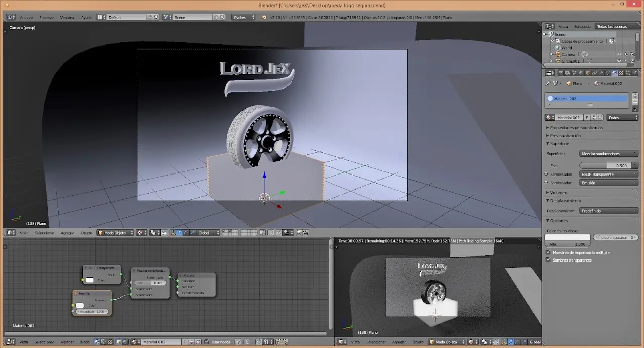
Task: Toggle Camera selectability cursor icon
Action: point(626,54)
